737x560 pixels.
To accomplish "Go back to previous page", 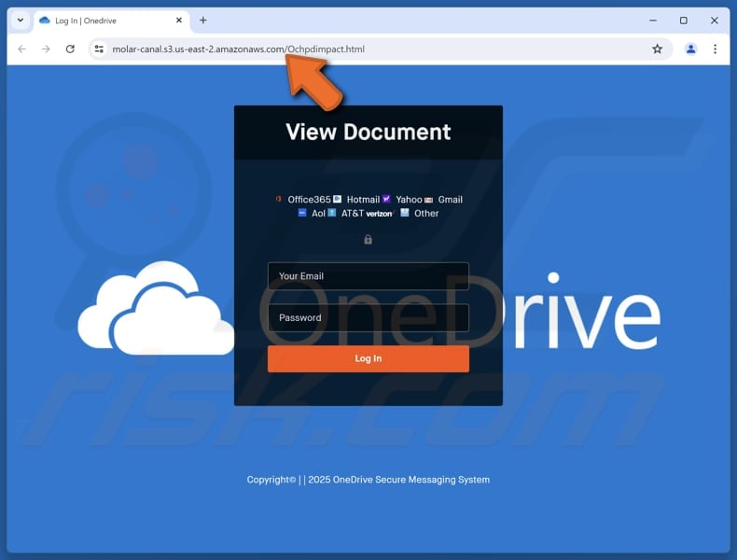I will click(x=22, y=49).
